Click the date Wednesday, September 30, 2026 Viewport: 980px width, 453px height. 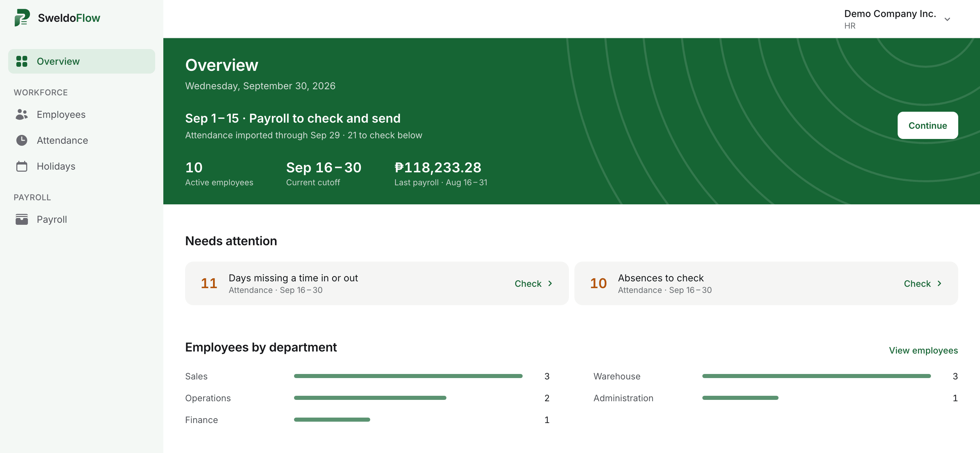pos(260,86)
